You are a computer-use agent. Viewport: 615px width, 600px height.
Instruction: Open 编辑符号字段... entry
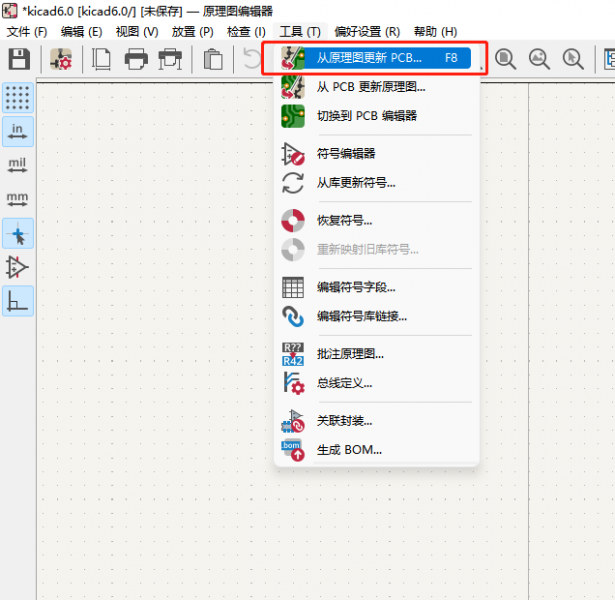coord(377,287)
